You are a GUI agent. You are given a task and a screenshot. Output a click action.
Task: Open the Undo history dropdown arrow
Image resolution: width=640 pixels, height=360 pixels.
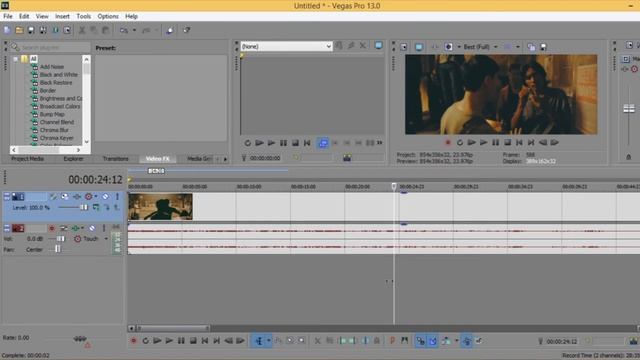(134, 30)
